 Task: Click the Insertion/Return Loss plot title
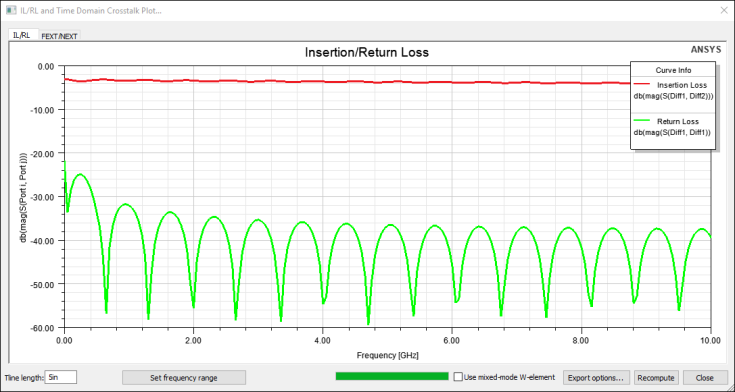(367, 52)
